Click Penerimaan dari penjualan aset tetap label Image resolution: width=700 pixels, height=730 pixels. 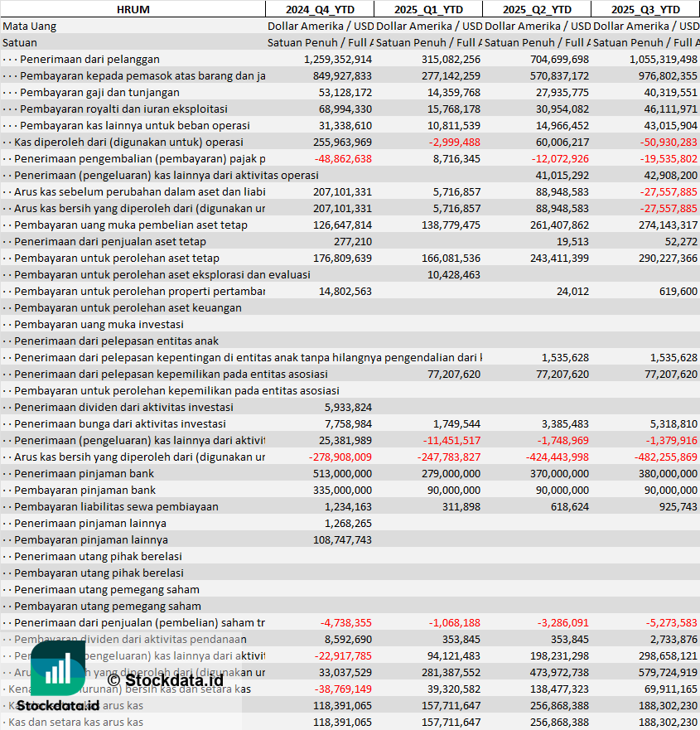(110, 242)
